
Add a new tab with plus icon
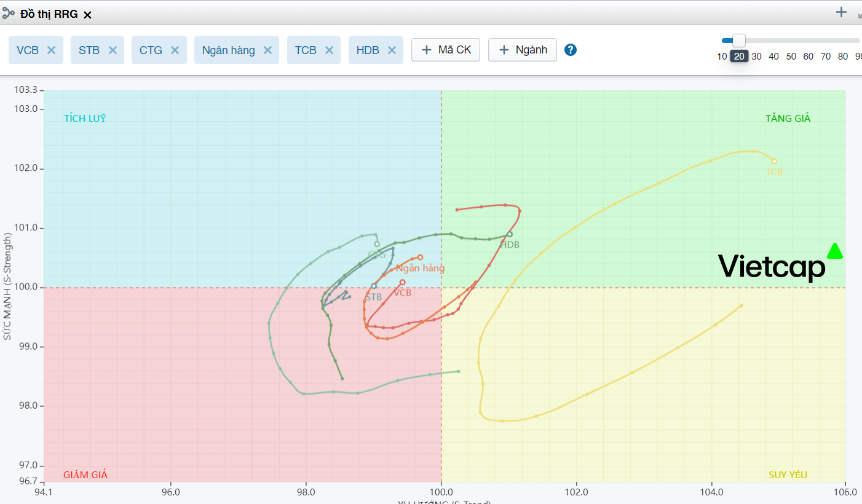click(842, 12)
